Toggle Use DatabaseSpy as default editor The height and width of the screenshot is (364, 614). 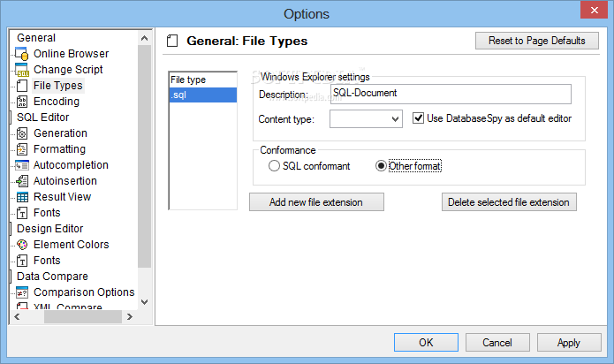[x=418, y=118]
